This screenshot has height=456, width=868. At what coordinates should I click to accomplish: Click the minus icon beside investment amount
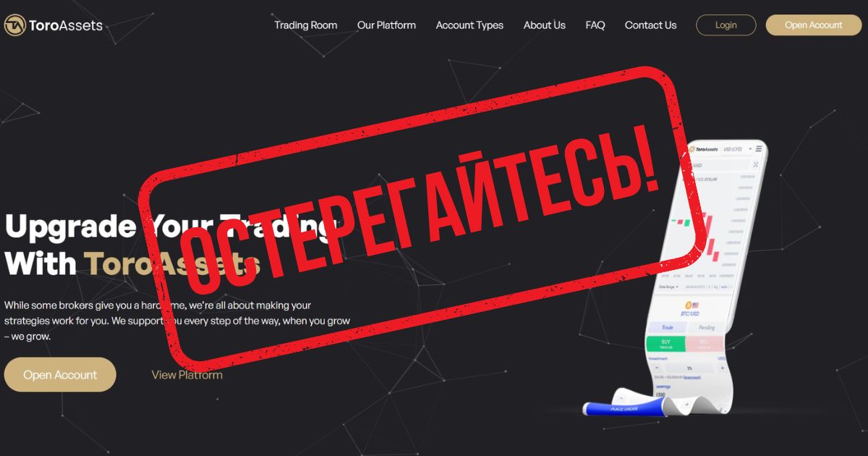click(x=656, y=368)
